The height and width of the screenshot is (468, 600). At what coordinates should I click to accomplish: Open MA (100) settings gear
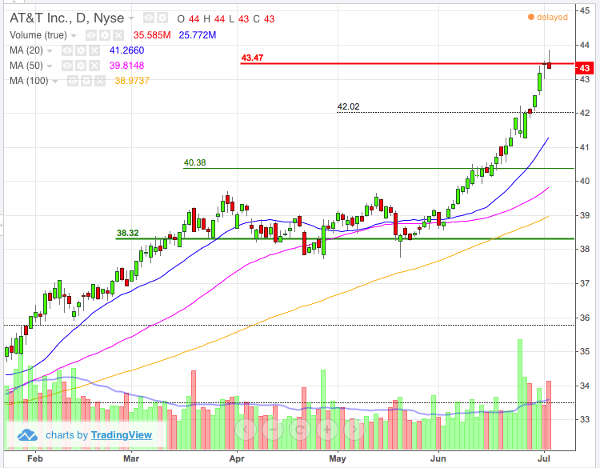(86, 81)
